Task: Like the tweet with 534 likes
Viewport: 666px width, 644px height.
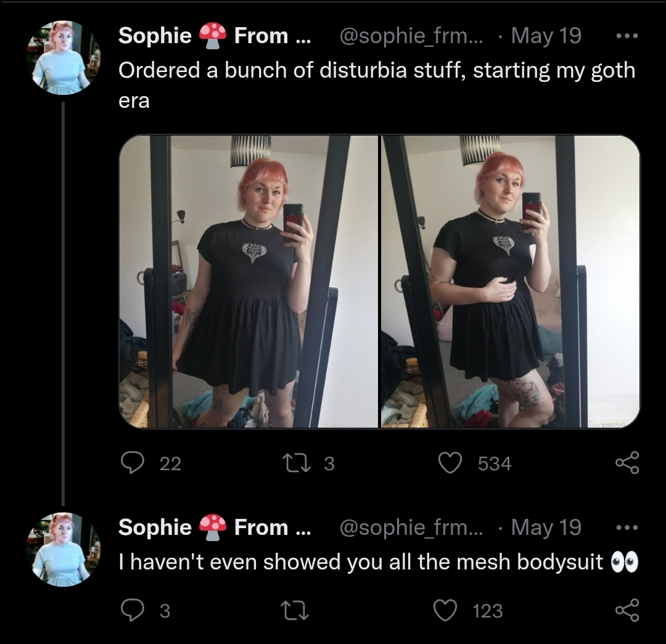Action: click(450, 463)
